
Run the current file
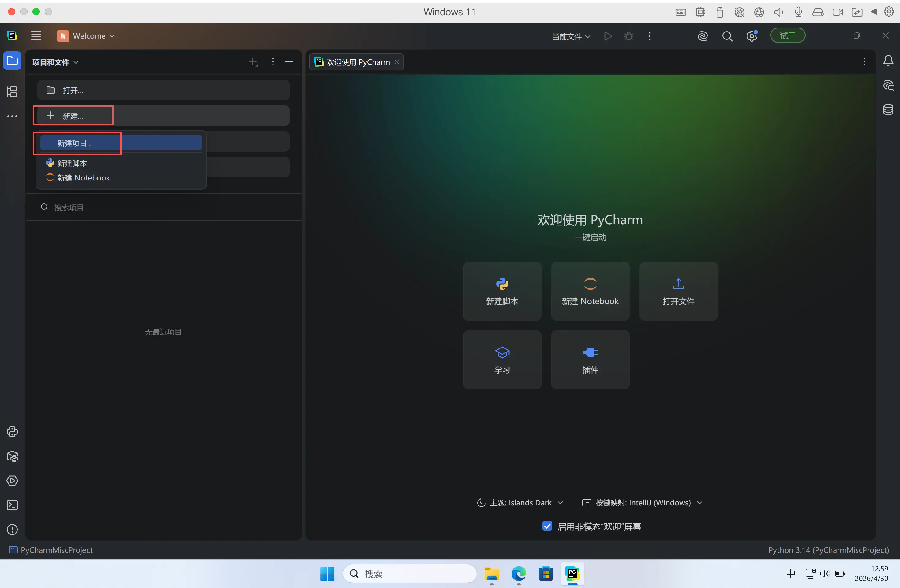(x=608, y=36)
